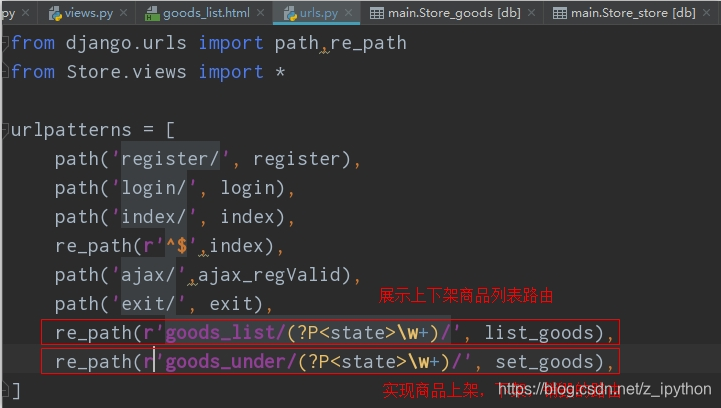This screenshot has width=721, height=408.
Task: Click the urlpatterns variable name
Action: (71, 130)
